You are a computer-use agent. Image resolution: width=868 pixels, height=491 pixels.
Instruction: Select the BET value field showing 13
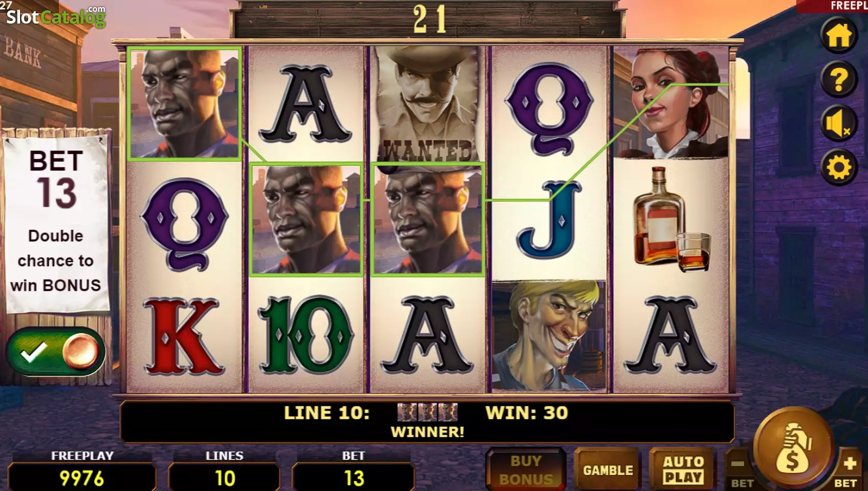[x=354, y=478]
